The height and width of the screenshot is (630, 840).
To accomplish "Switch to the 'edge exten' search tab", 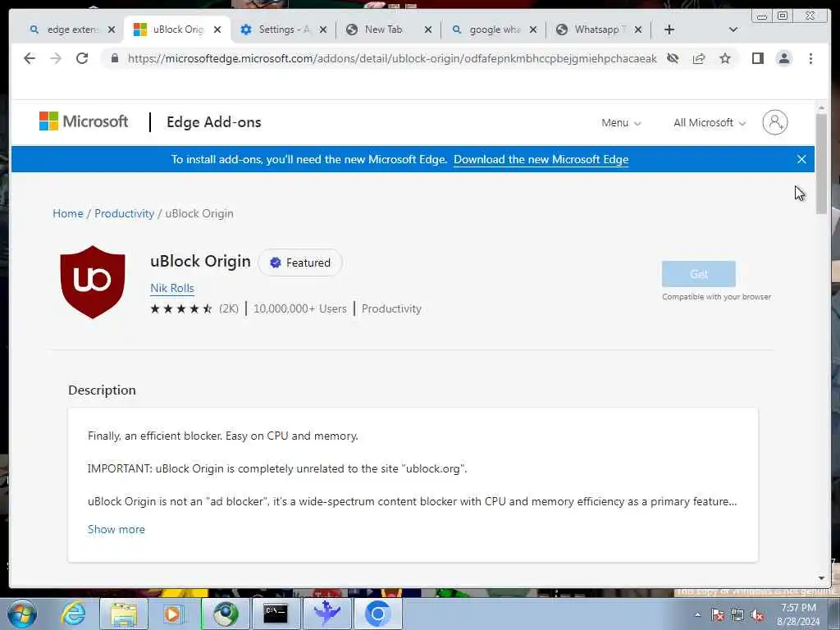I will (66, 30).
